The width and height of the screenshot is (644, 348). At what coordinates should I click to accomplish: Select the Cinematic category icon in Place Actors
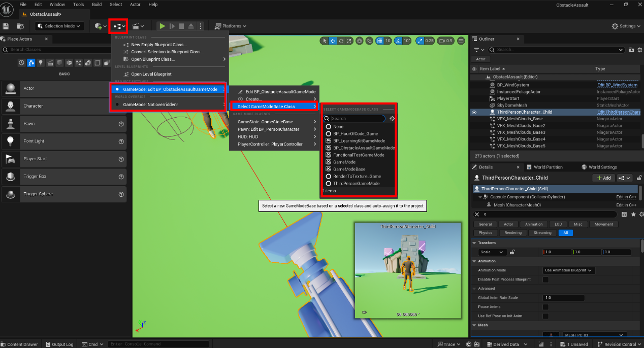50,63
